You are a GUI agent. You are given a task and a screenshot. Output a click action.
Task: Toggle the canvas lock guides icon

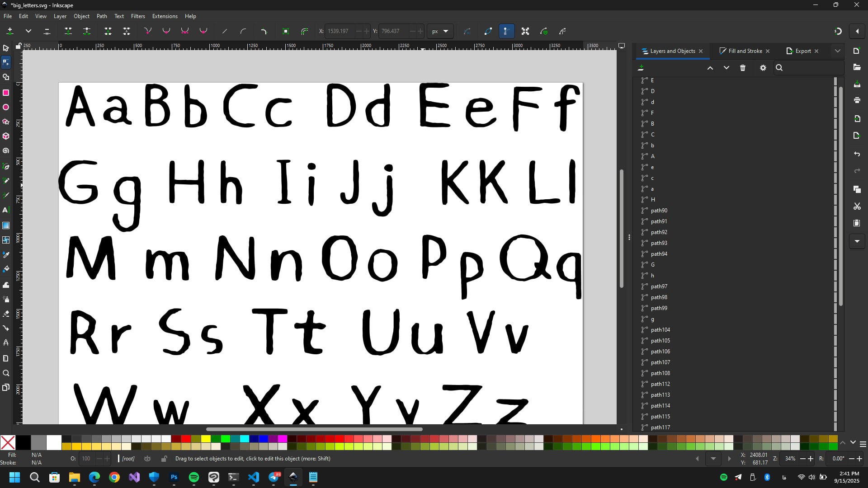tap(19, 46)
